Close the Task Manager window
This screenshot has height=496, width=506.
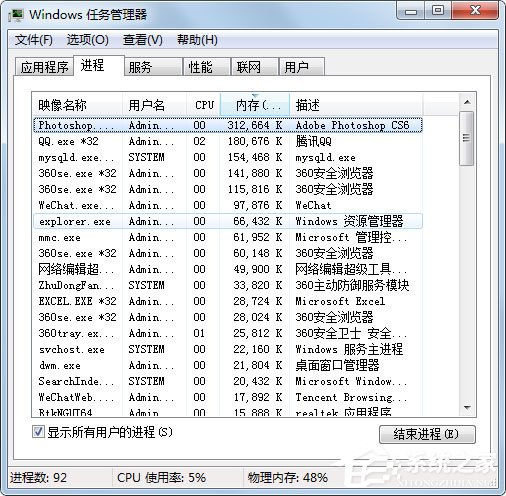[475, 11]
